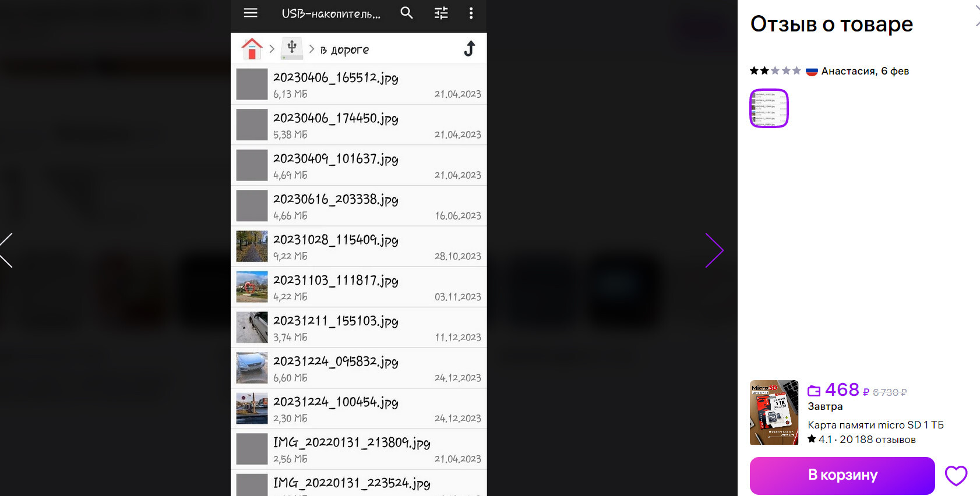Open the micro SD card product image

point(774,413)
